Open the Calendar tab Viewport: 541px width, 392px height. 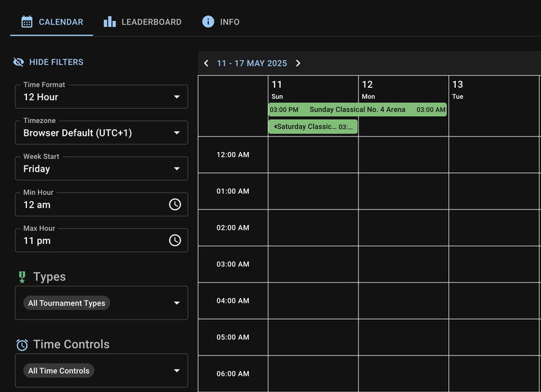52,22
